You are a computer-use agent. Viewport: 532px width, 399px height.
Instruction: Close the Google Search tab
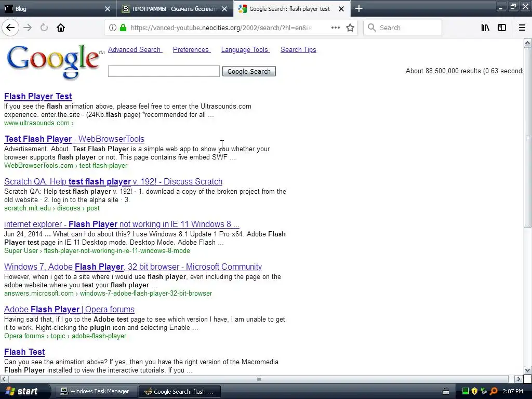(x=341, y=9)
